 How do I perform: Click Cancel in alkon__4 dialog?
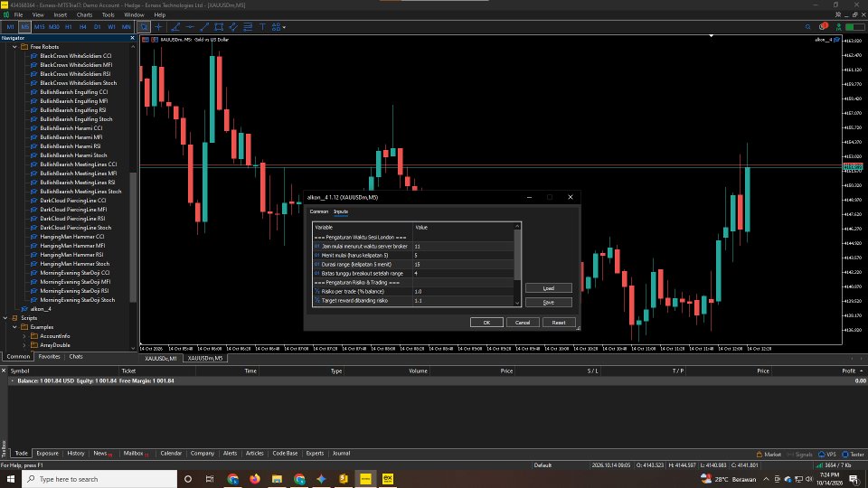tap(523, 323)
